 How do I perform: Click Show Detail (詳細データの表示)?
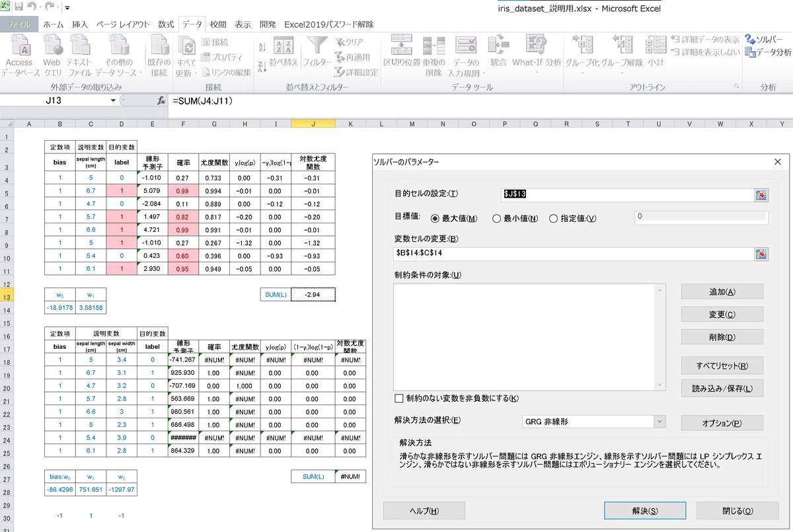tap(705, 40)
